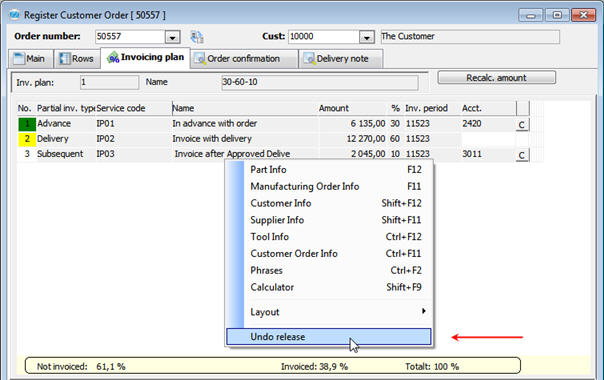Select the Invoicing plan tab

pyautogui.click(x=146, y=57)
